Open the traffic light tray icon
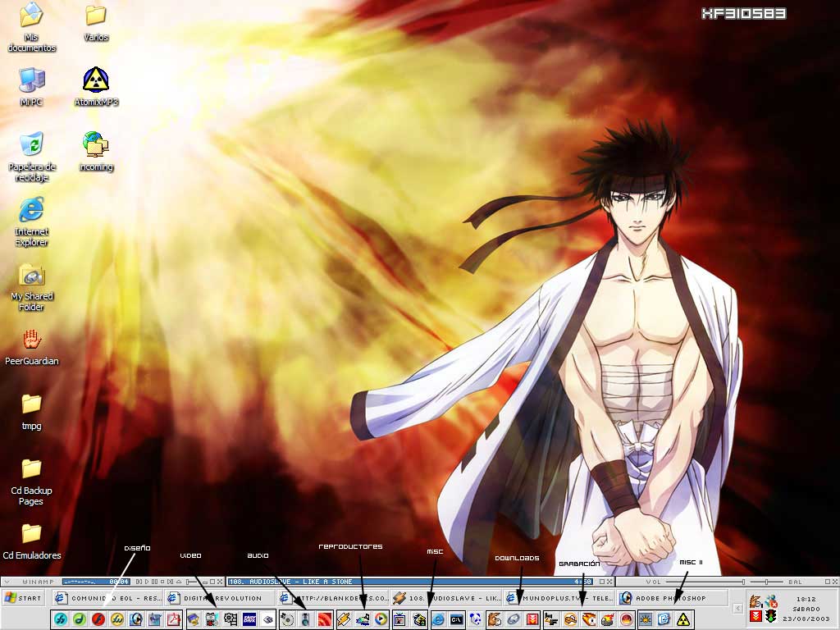The image size is (840, 630). (x=771, y=616)
